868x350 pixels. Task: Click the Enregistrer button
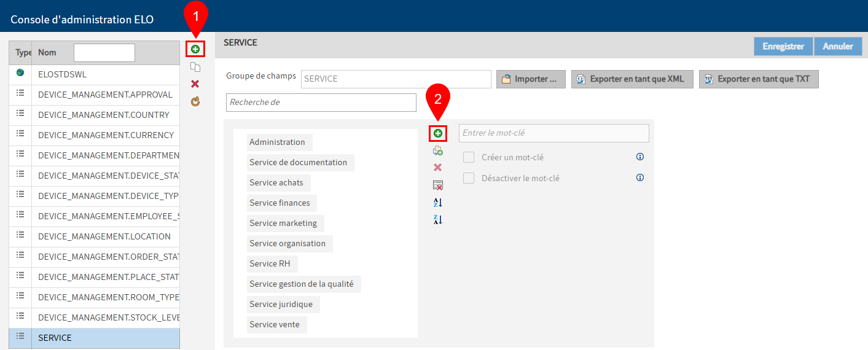click(783, 47)
